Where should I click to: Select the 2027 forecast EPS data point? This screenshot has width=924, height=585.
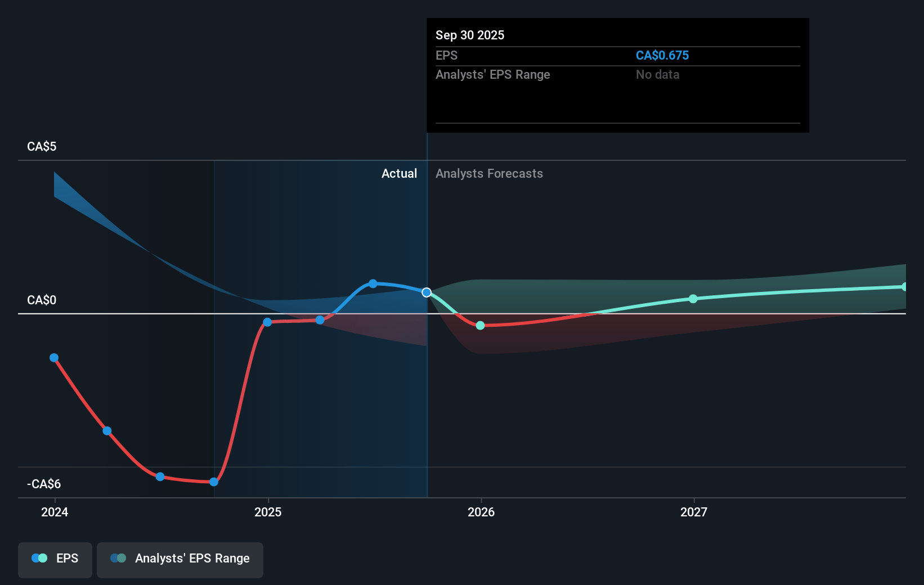(693, 299)
